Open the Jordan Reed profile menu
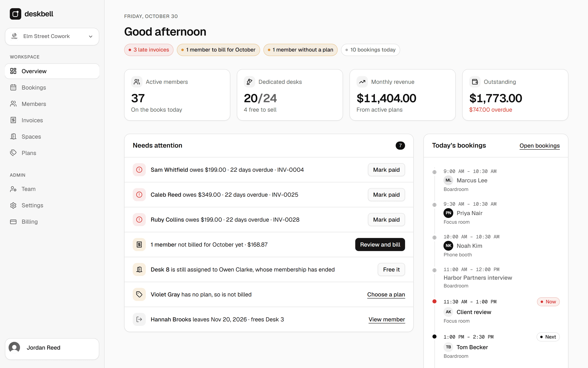Viewport: 588px width, 368px height. (52, 349)
